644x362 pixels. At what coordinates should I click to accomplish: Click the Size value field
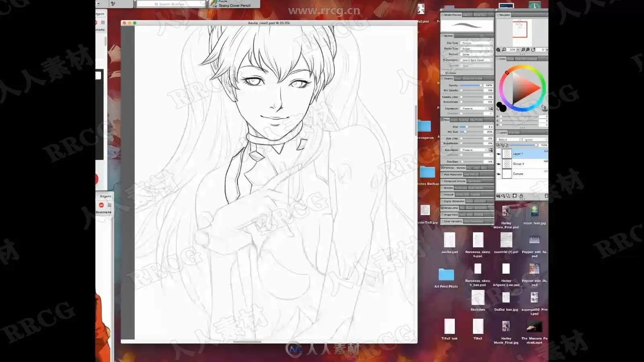[x=488, y=127]
